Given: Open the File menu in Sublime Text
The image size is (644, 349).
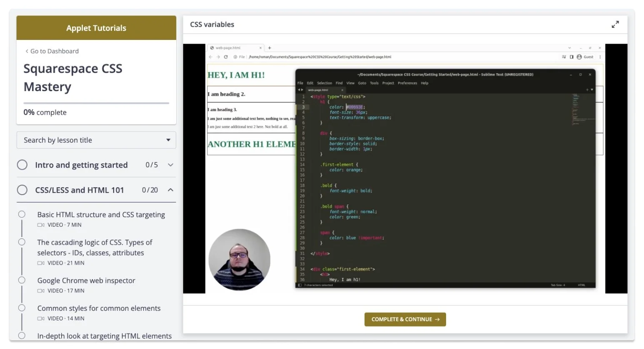Looking at the screenshot, I should [300, 83].
